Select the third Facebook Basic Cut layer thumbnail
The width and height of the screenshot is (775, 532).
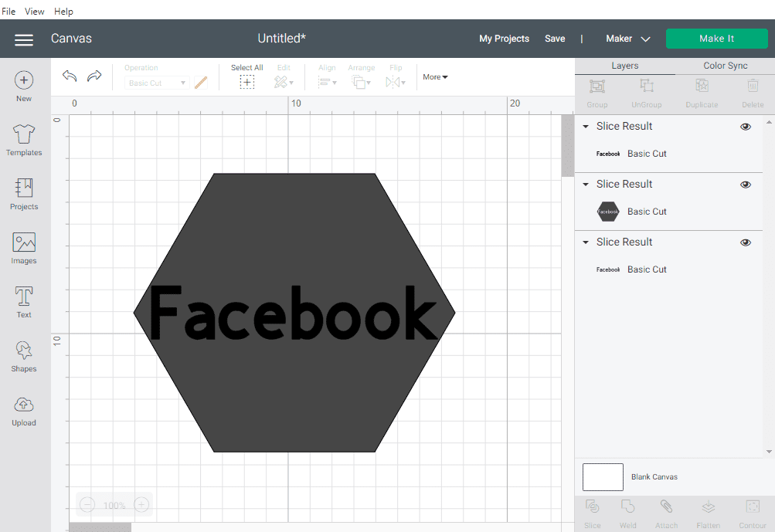click(x=608, y=269)
